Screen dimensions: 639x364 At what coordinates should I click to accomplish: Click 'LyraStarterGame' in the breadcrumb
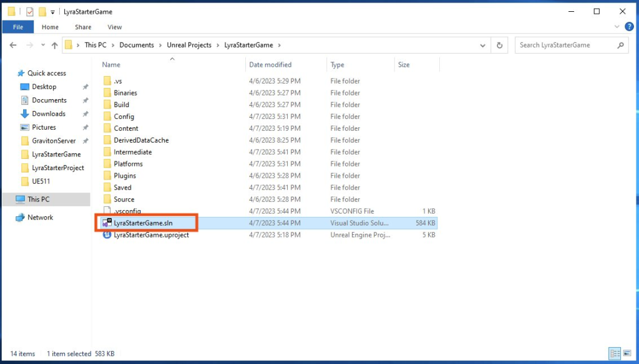(x=248, y=45)
